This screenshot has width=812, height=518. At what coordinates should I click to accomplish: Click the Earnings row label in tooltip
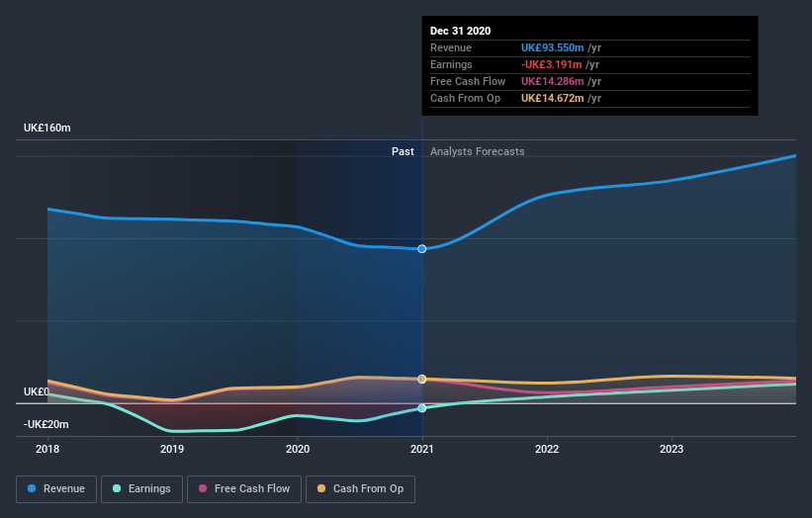[x=452, y=64]
